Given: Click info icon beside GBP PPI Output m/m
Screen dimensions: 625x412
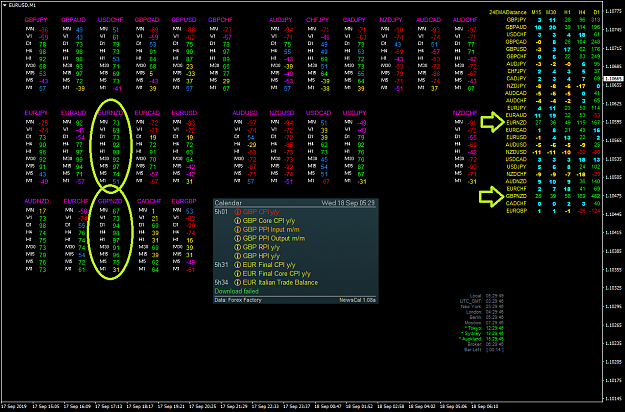Looking at the screenshot, I should click(x=238, y=238).
